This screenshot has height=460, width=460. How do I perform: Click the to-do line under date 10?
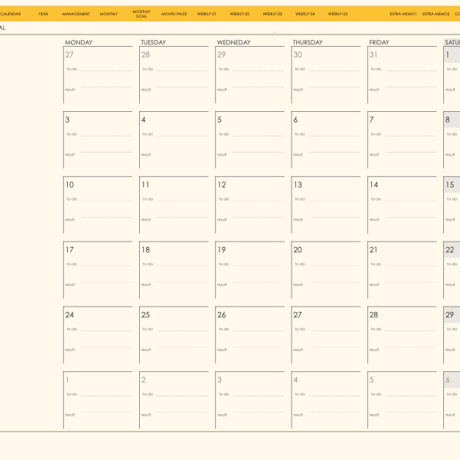[x=106, y=201]
